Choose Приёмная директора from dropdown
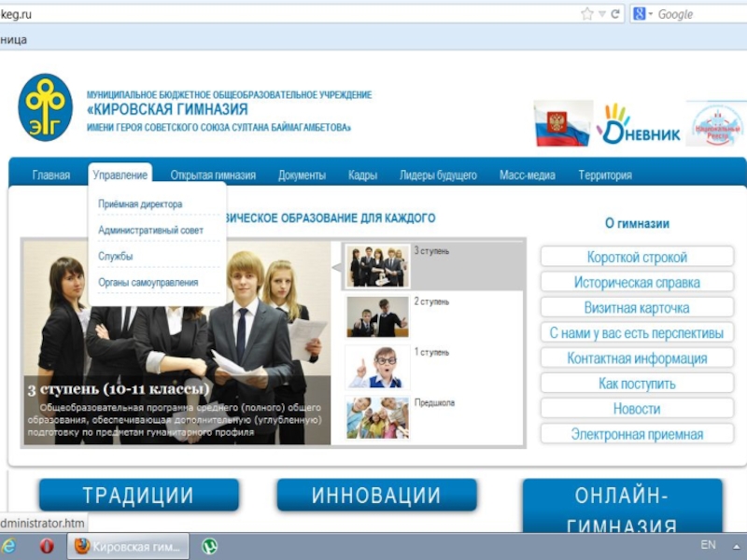 point(140,203)
